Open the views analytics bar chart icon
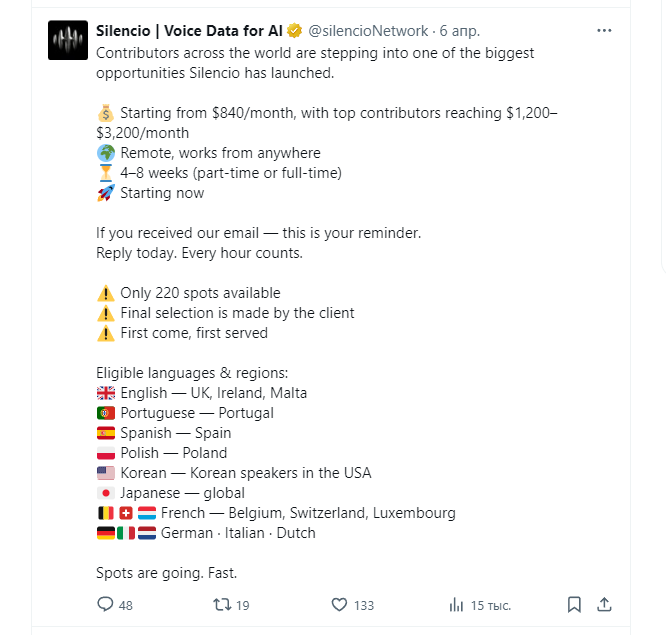 tap(456, 604)
